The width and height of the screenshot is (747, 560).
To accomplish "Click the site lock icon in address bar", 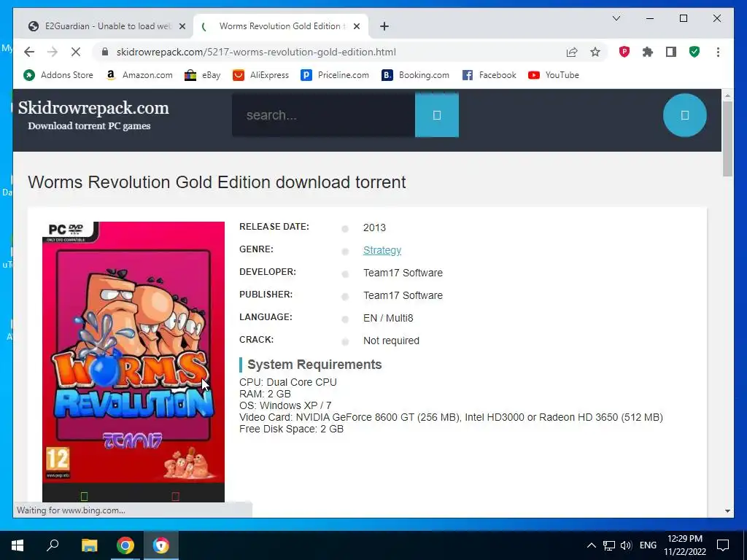I will coord(105,52).
